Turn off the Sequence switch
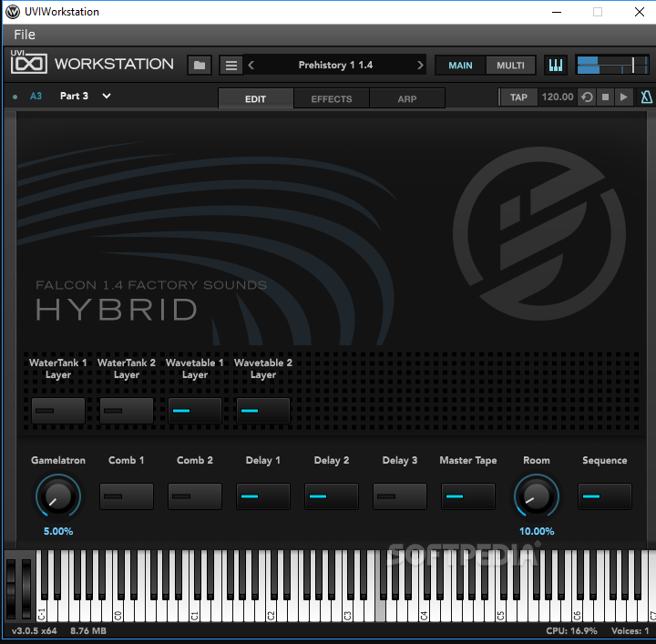The height and width of the screenshot is (644, 656). [x=605, y=496]
